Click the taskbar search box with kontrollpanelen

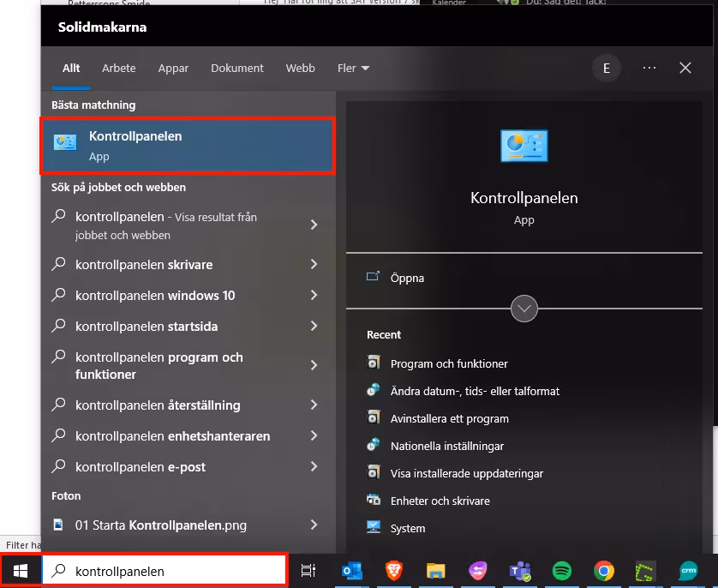[165, 571]
